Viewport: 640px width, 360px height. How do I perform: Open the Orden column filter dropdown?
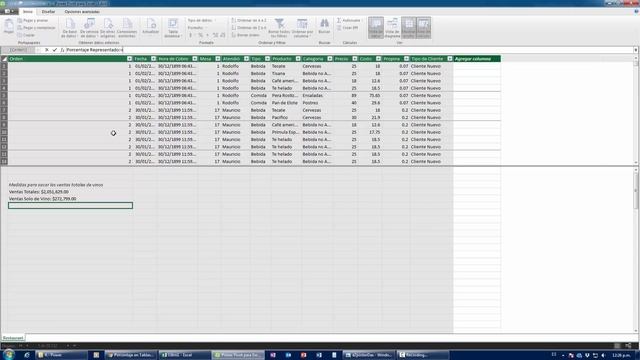129,59
